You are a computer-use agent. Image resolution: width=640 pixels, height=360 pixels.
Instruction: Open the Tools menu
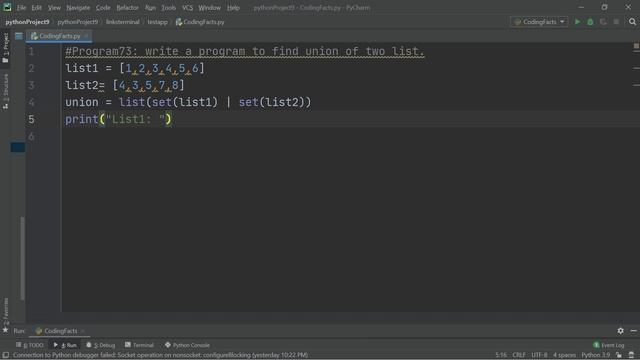(x=168, y=8)
